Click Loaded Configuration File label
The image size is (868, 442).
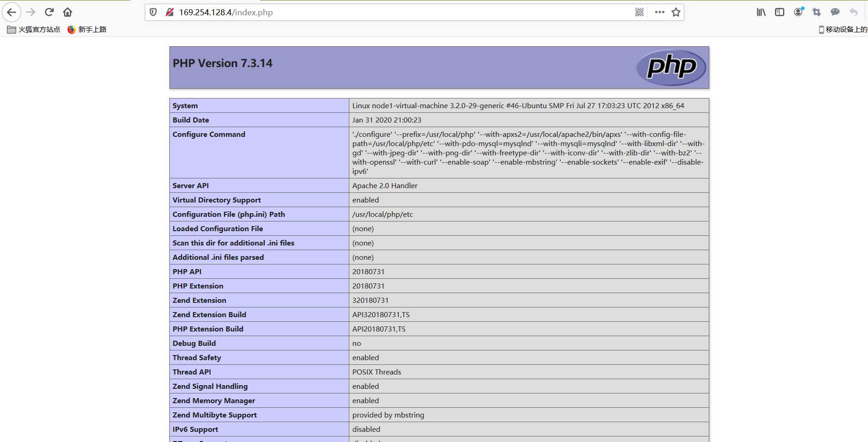click(x=217, y=229)
